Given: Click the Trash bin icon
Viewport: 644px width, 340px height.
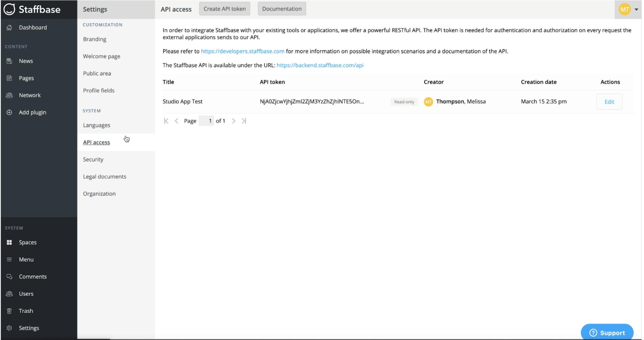Looking at the screenshot, I should [9, 311].
